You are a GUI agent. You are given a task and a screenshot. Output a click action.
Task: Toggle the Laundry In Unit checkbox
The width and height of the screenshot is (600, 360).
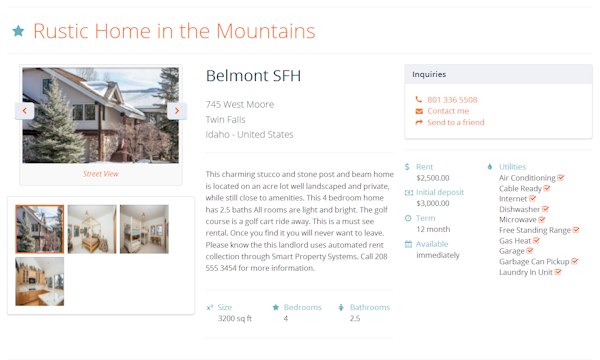coord(558,272)
